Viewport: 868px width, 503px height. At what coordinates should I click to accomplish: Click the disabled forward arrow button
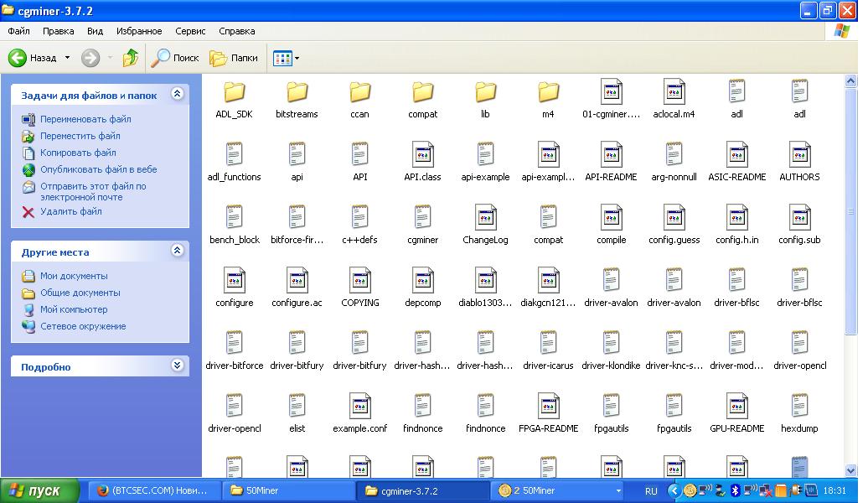click(x=90, y=58)
